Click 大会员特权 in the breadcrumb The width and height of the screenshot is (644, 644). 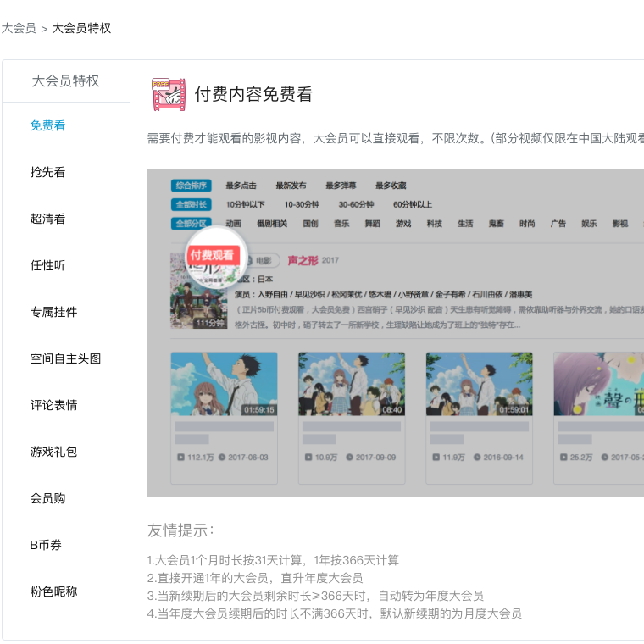coord(81,28)
